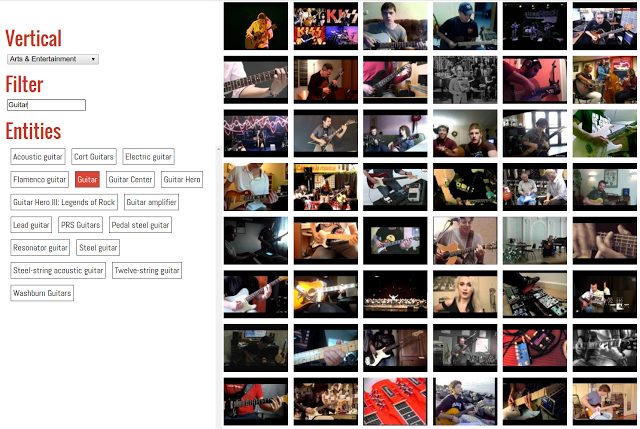Open thumbnail of singer at microphone with acoustic guitar
Image resolution: width=640 pixels, height=429 pixels.
tap(465, 241)
